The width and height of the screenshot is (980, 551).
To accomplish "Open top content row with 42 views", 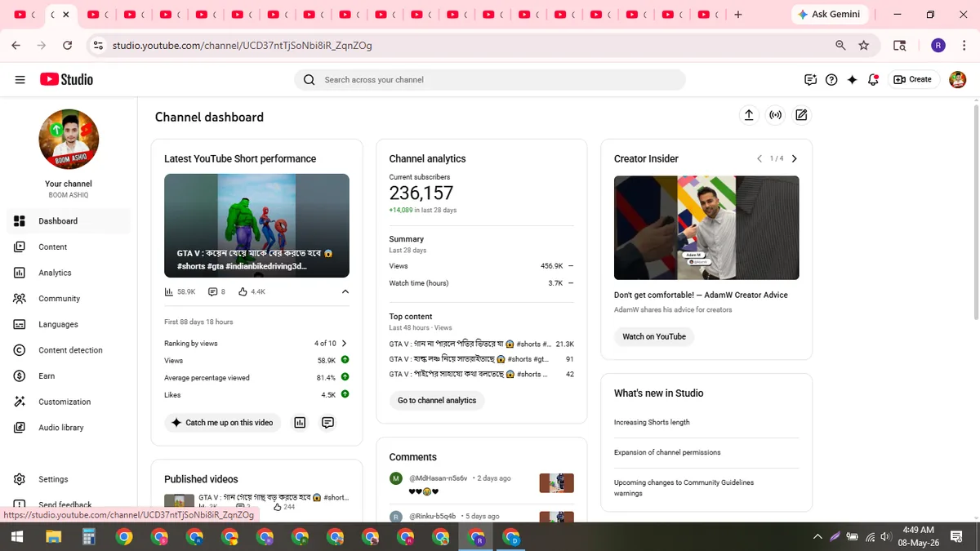I will (482, 374).
